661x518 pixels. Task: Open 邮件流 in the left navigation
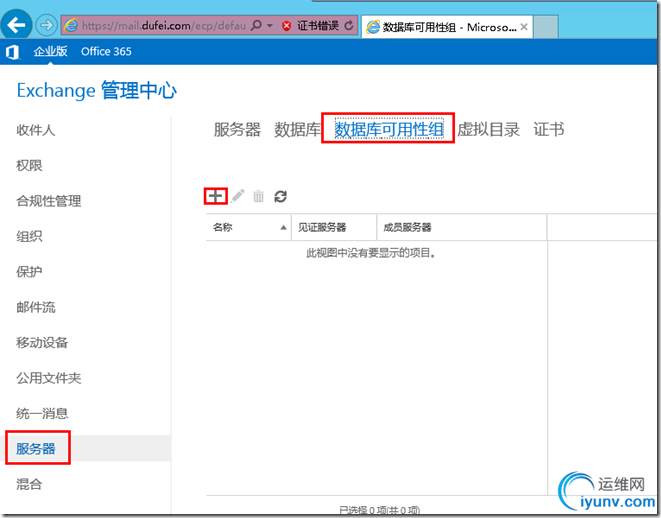click(36, 307)
